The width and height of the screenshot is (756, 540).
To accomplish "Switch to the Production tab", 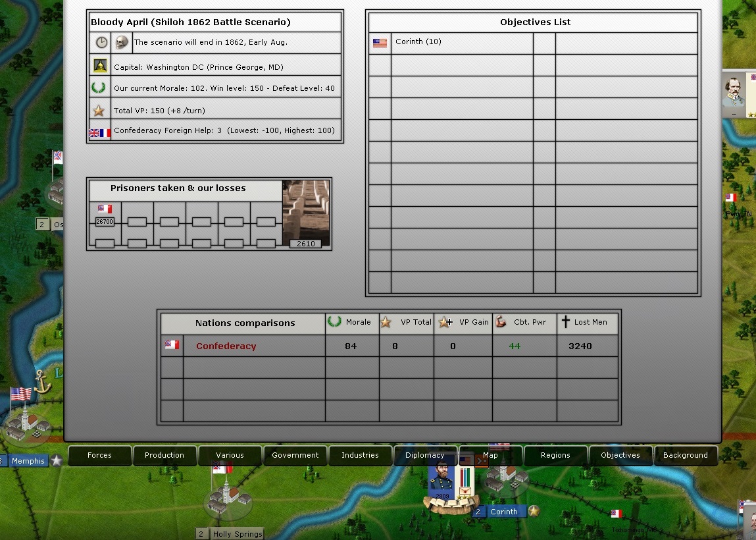I will 164,455.
